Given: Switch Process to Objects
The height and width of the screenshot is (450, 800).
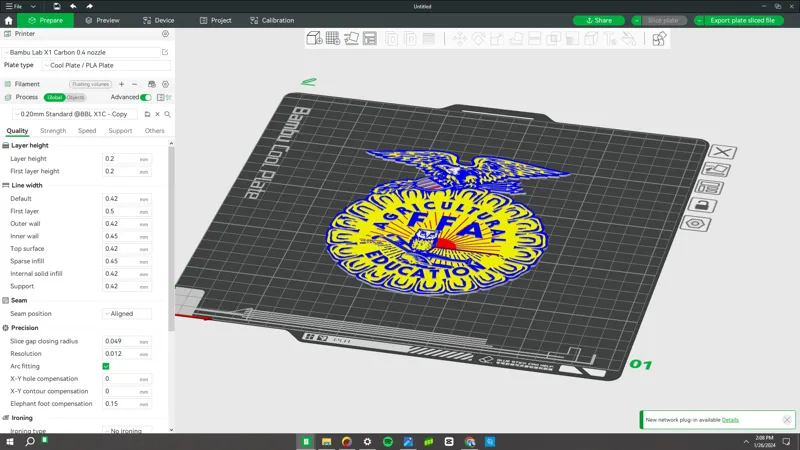Looking at the screenshot, I should point(75,97).
